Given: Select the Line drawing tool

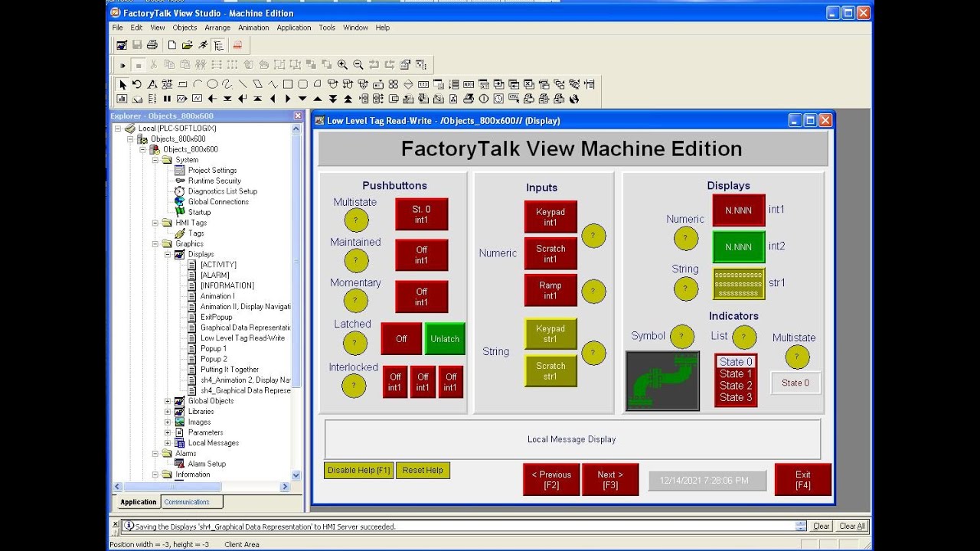Looking at the screenshot, I should click(243, 84).
